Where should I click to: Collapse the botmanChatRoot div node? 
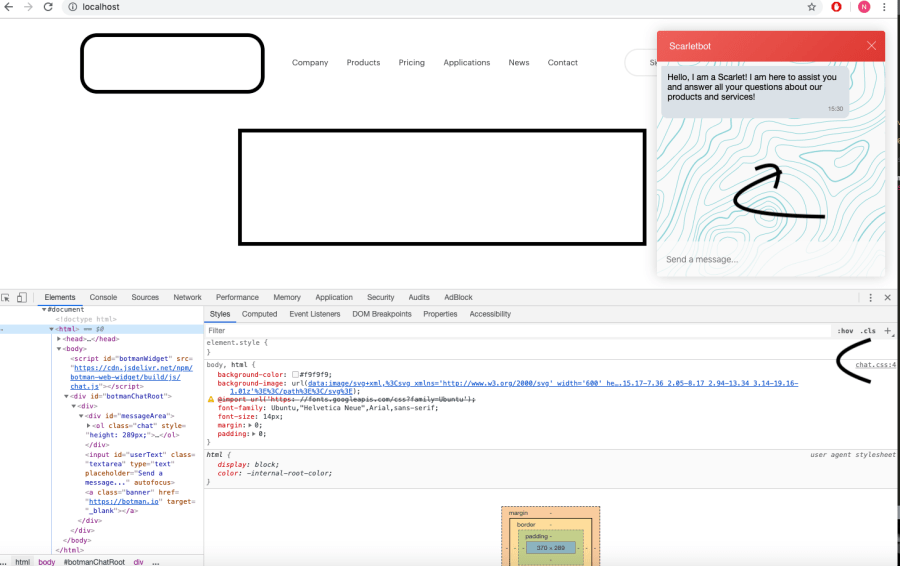pyautogui.click(x=67, y=396)
